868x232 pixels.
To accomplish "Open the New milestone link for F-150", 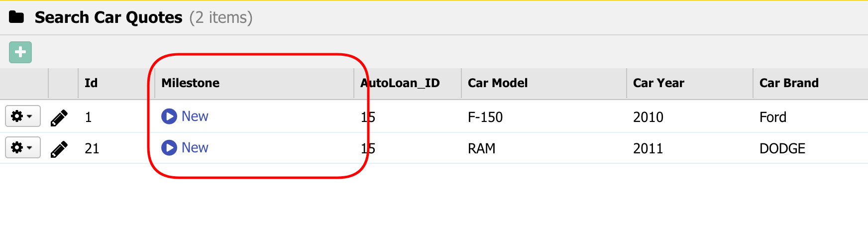I will pos(195,116).
